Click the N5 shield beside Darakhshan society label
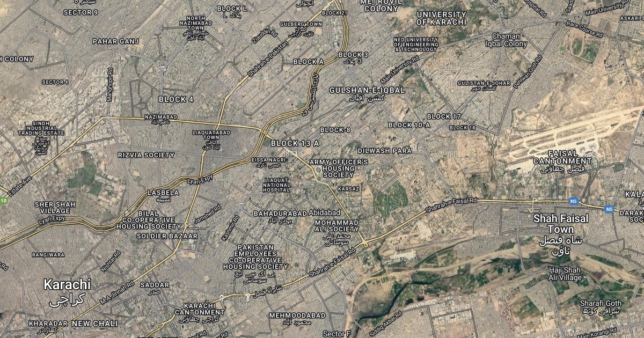Image resolution: width=644 pixels, height=338 pixels. click(609, 210)
